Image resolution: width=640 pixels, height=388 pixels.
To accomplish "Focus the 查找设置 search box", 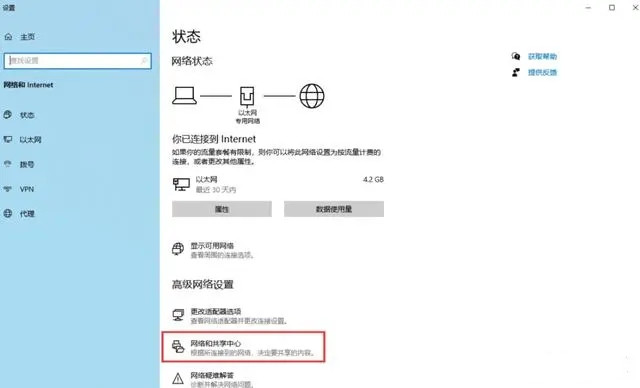I will click(78, 61).
